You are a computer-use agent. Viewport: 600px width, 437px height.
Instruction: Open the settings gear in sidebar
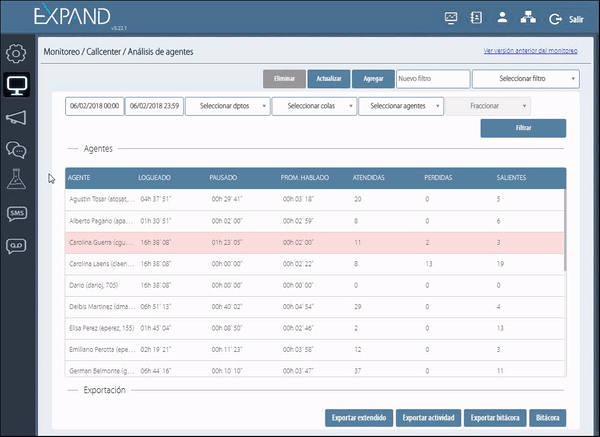[16, 54]
